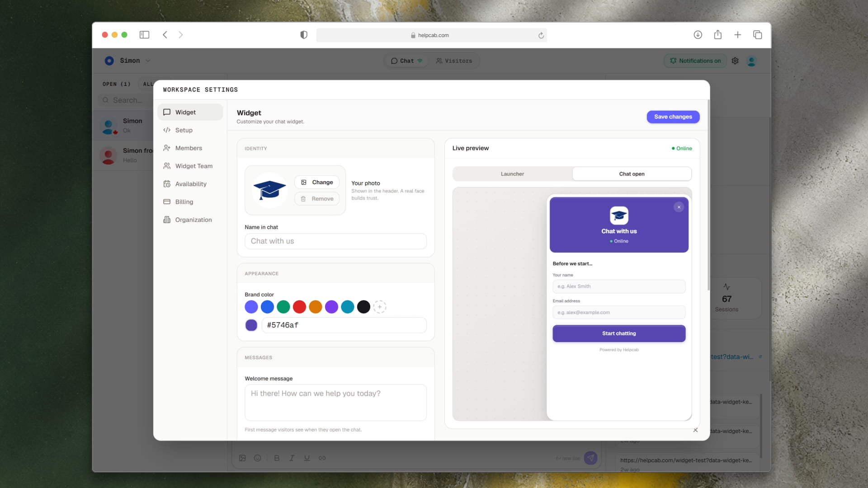This screenshot has width=868, height=488.
Task: Open the Billing settings section
Action: tap(190, 202)
